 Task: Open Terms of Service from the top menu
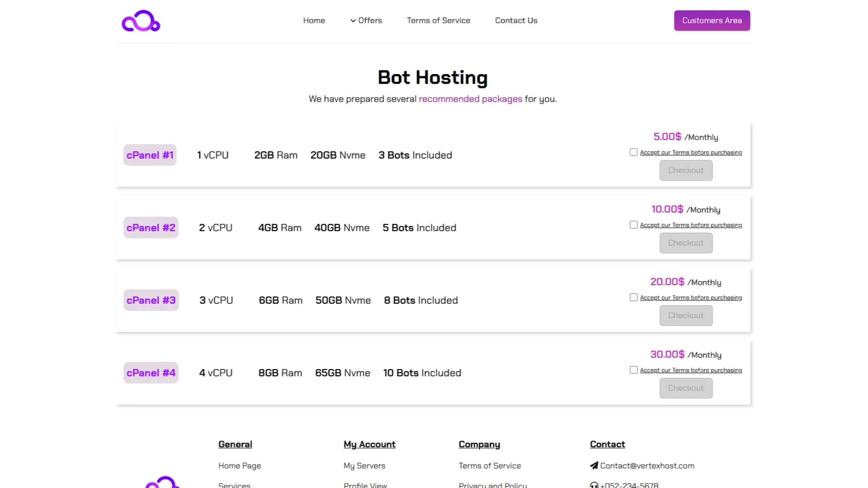438,20
